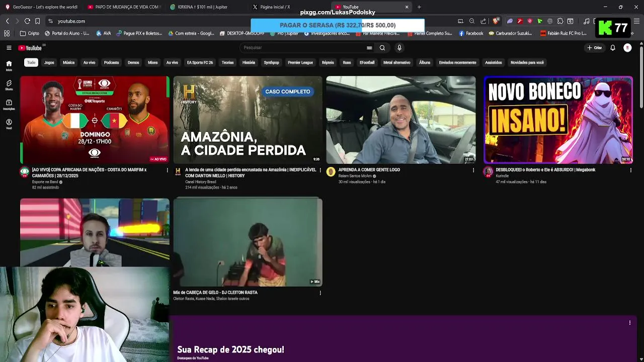644x362 pixels.
Task: Open the site settings icon in address bar
Action: (50, 21)
